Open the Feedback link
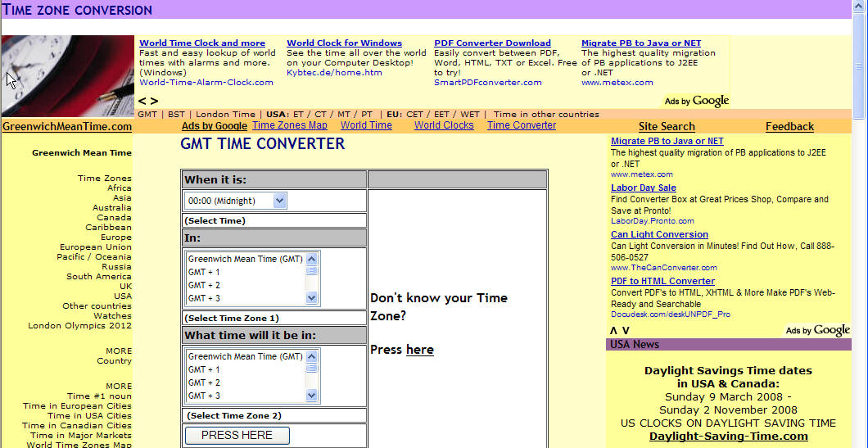 789,126
